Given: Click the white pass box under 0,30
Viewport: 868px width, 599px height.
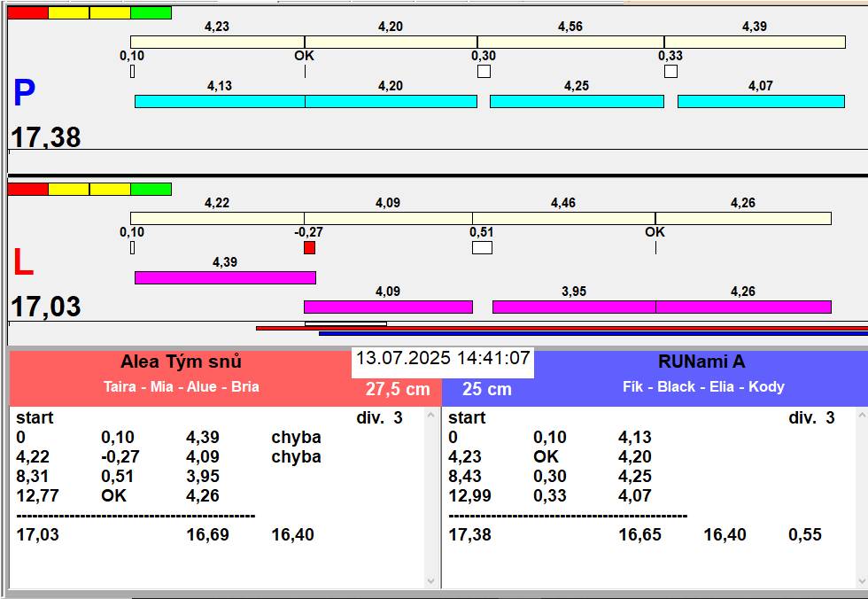Looking at the screenshot, I should (x=484, y=71).
